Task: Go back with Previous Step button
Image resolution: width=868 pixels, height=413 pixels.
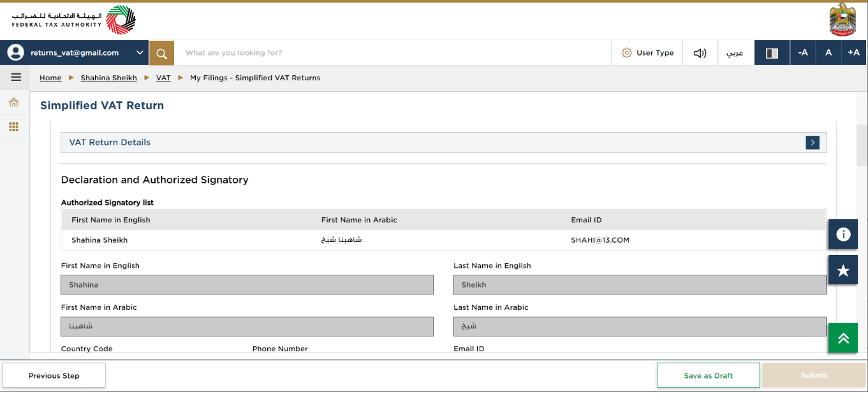Action: tap(54, 375)
